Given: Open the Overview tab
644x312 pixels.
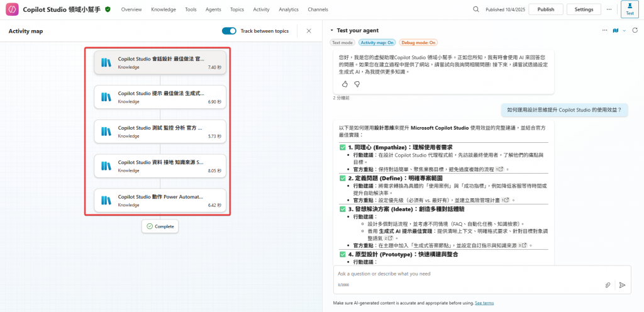Looking at the screenshot, I should [x=131, y=9].
